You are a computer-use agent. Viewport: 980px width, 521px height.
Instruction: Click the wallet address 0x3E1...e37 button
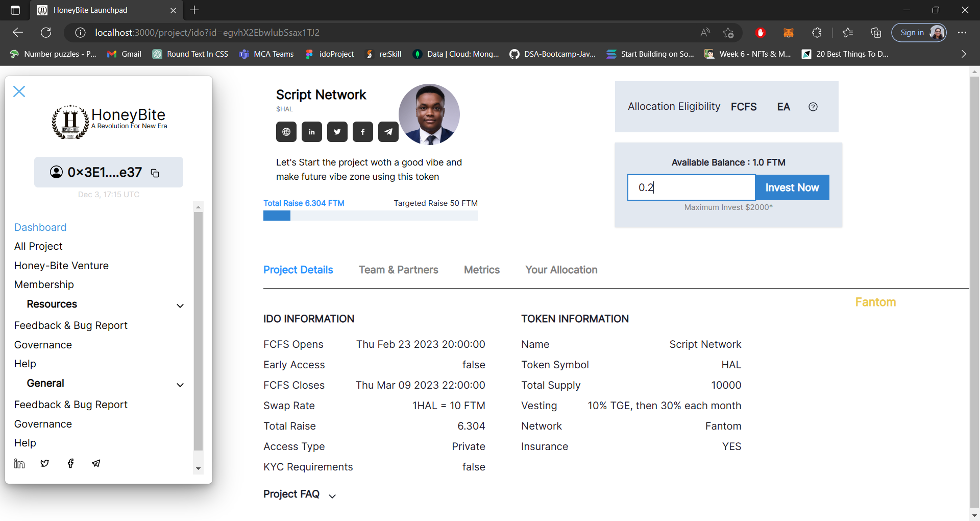(x=109, y=172)
